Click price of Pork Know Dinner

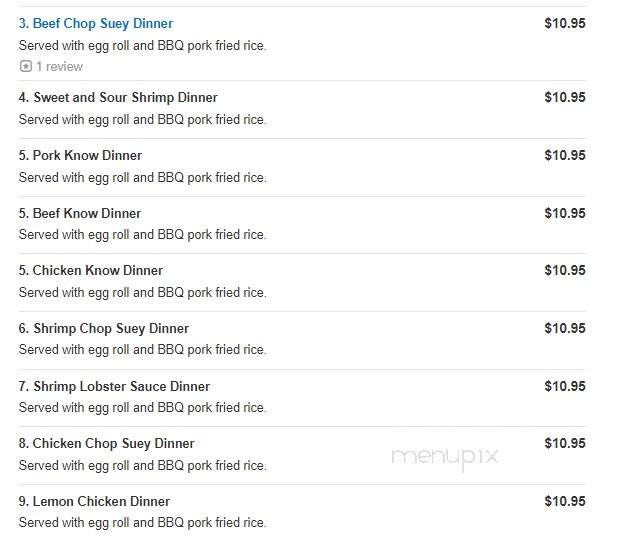click(565, 155)
